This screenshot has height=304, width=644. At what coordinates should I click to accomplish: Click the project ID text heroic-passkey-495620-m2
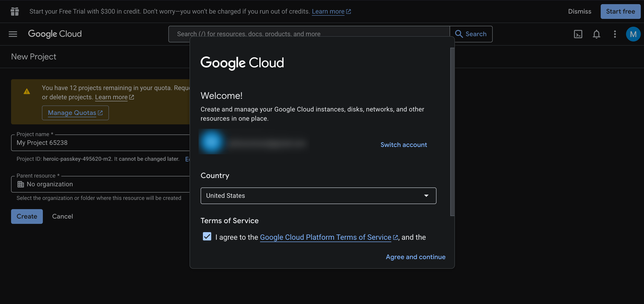coord(77,159)
